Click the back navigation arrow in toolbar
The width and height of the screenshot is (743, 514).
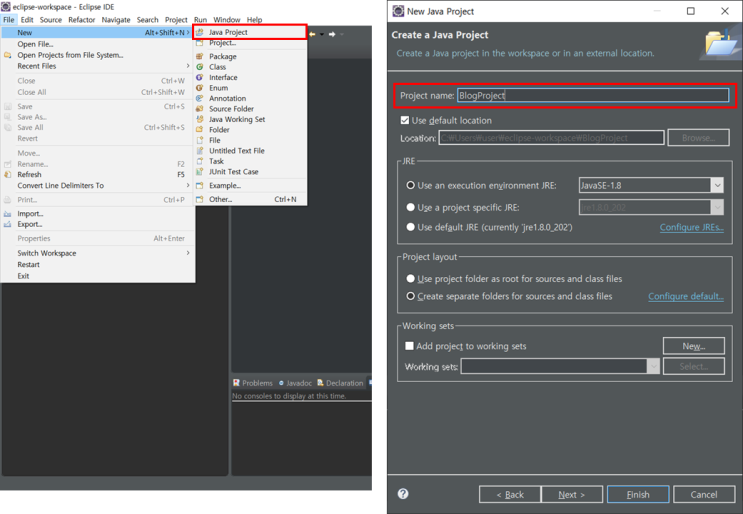click(x=312, y=34)
